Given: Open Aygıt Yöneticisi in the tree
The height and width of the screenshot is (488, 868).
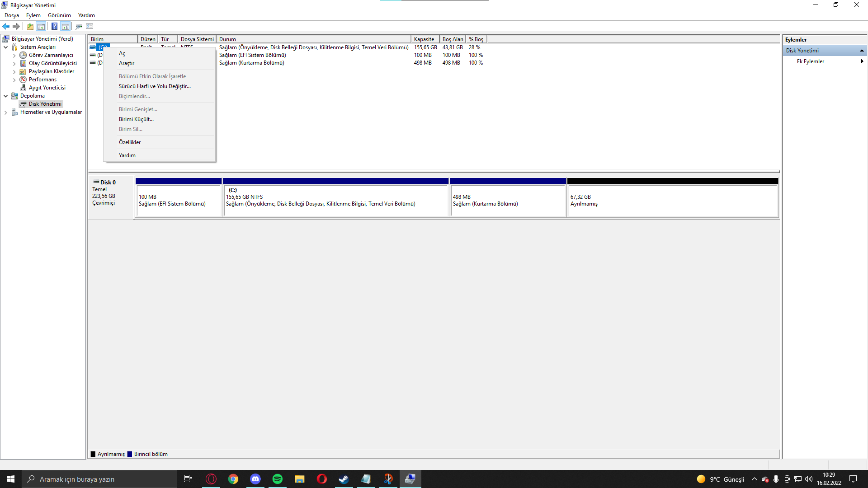Looking at the screenshot, I should click(x=47, y=88).
